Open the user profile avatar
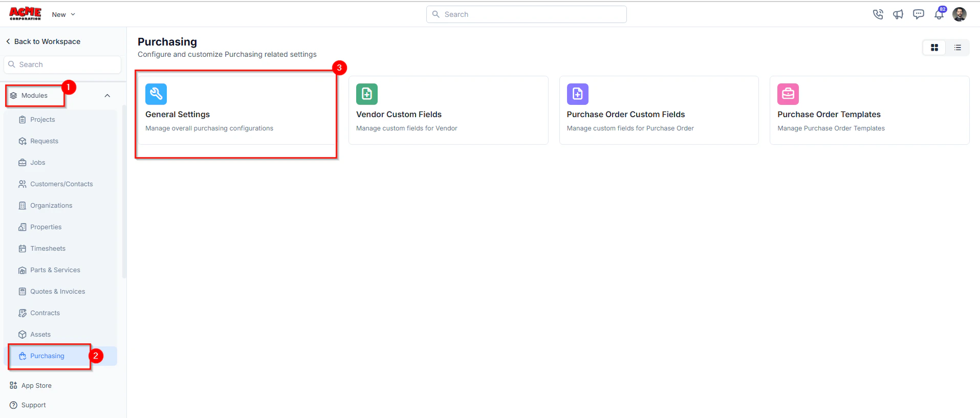980x418 pixels. [960, 14]
